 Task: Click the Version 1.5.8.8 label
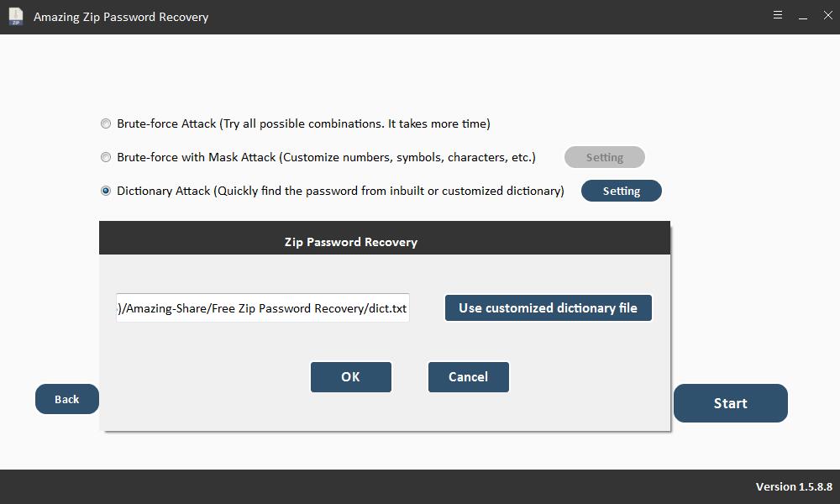click(x=793, y=487)
